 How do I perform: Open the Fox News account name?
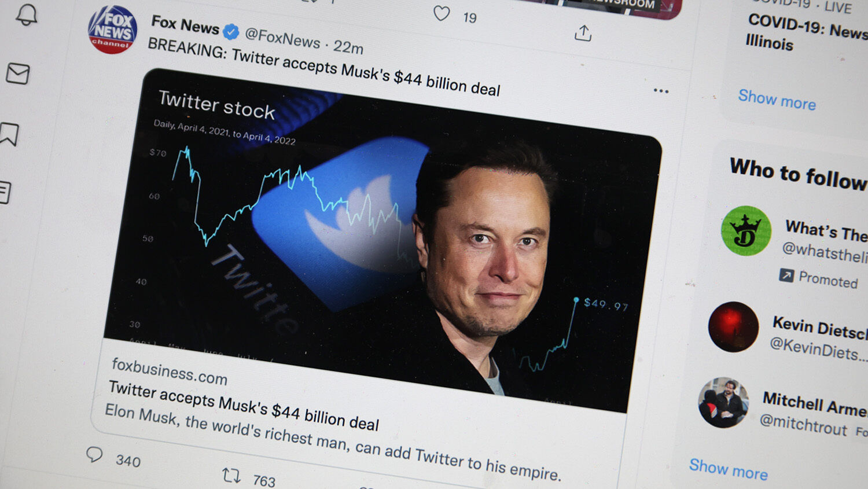185,25
